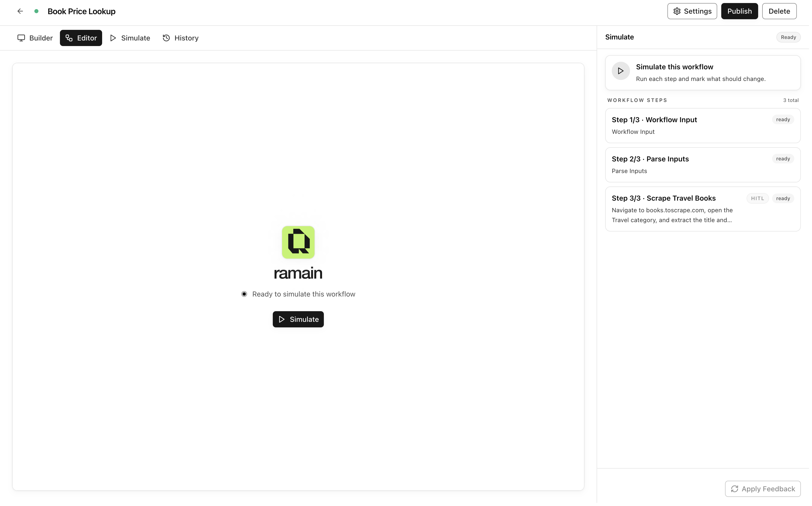
Task: Start simulation with the center Simulate button
Action: point(299,320)
